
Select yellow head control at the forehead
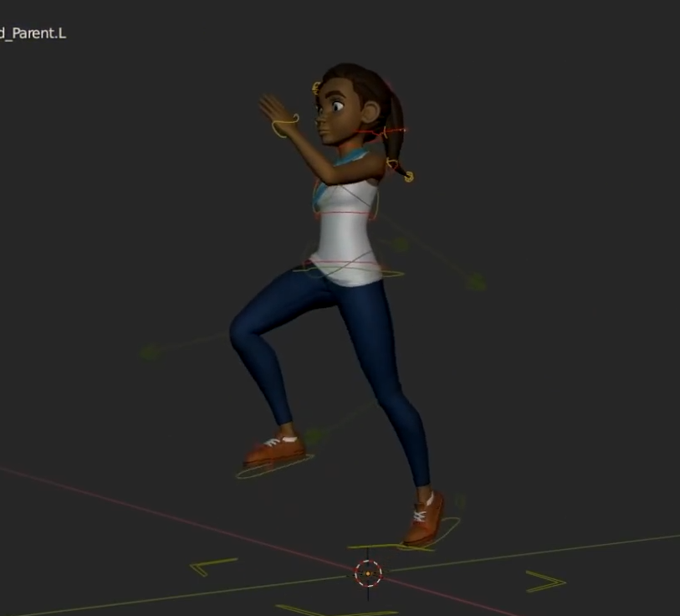(x=316, y=88)
